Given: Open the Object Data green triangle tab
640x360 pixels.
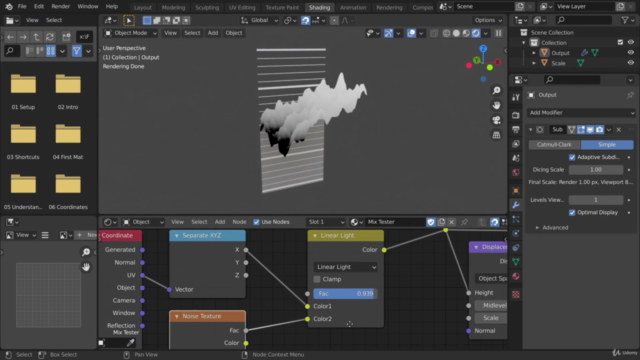Looking at the screenshot, I should [516, 262].
